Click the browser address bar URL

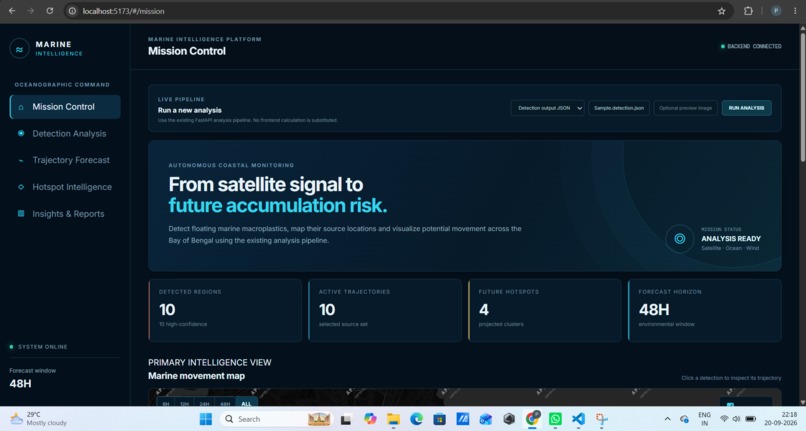[x=123, y=11]
